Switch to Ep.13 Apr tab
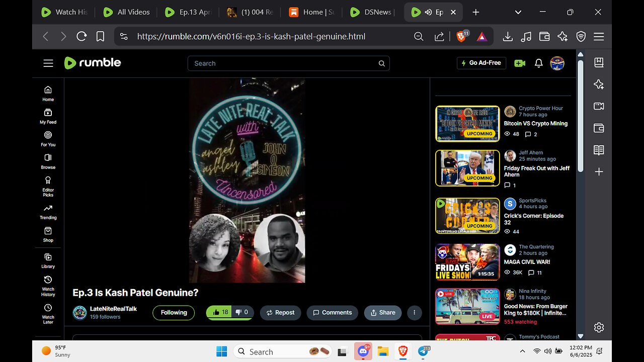The image size is (644, 362). pyautogui.click(x=188, y=12)
